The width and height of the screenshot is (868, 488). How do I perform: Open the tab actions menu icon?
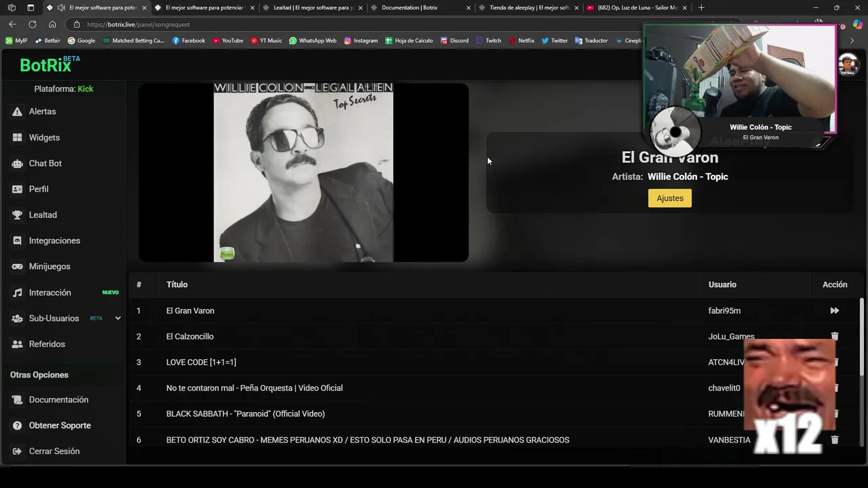point(31,7)
